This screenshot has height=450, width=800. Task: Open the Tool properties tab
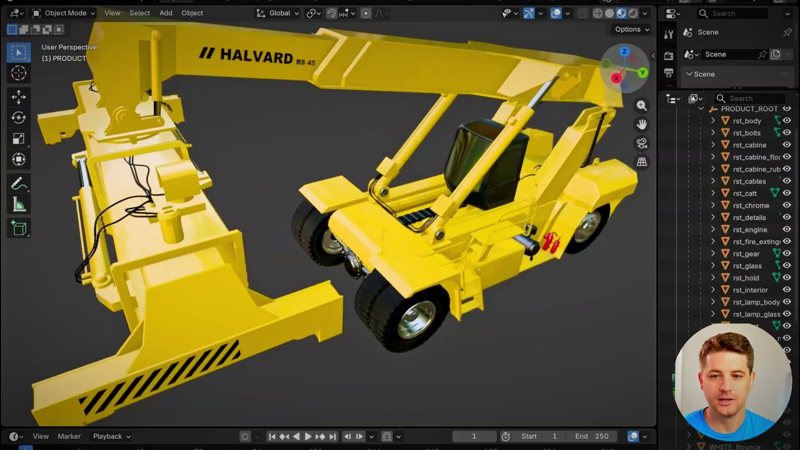(x=668, y=35)
